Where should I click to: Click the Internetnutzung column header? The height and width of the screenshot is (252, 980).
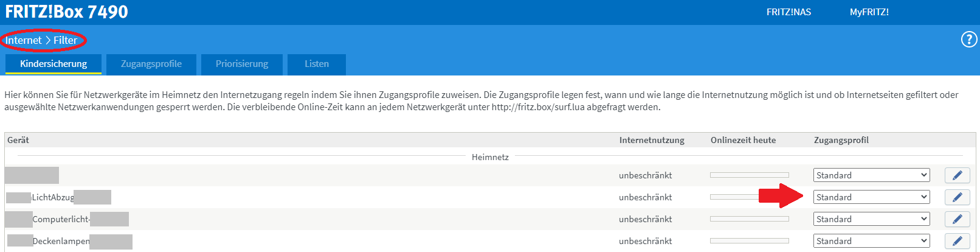[652, 140]
